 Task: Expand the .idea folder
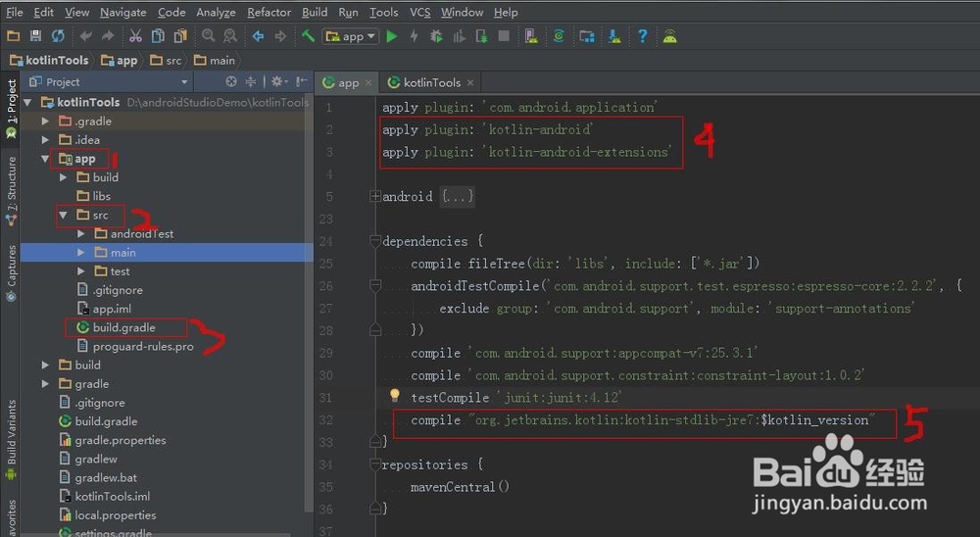tap(45, 139)
